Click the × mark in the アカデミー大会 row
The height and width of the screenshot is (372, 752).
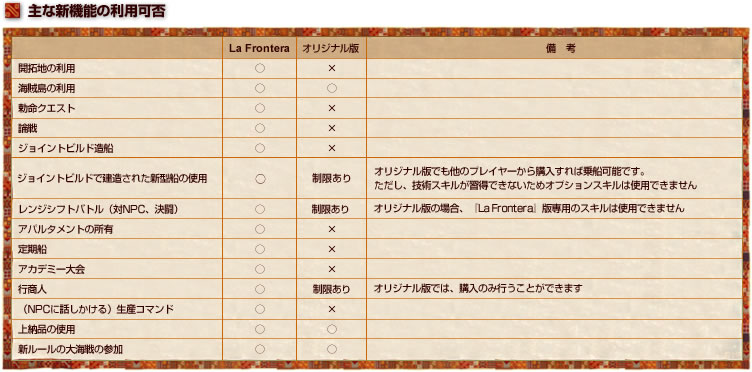tap(331, 269)
